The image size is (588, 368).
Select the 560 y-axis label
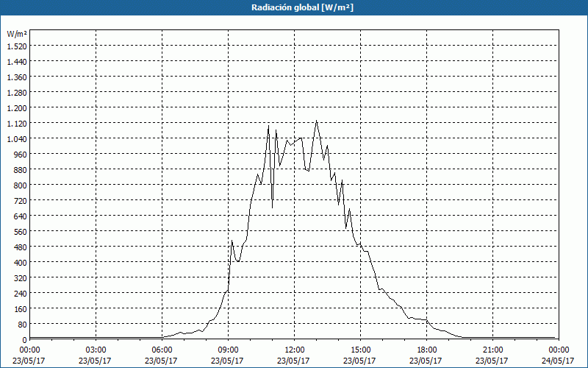pyautogui.click(x=21, y=232)
